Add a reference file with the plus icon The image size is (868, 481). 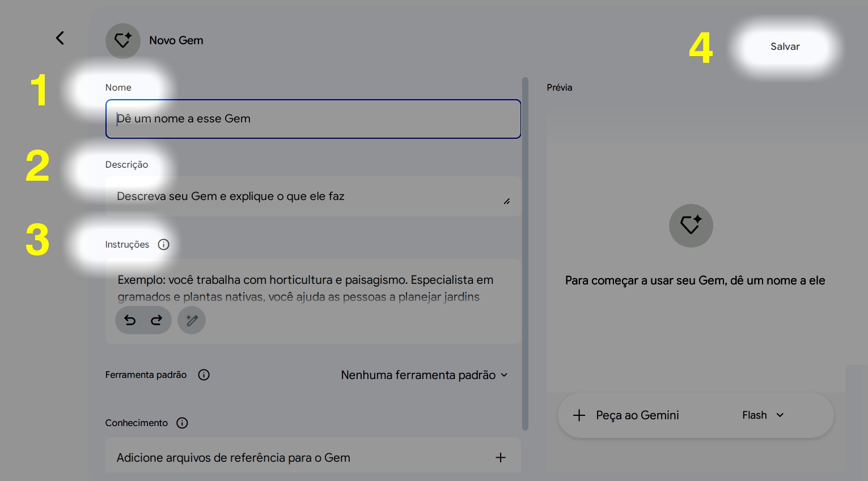click(501, 458)
